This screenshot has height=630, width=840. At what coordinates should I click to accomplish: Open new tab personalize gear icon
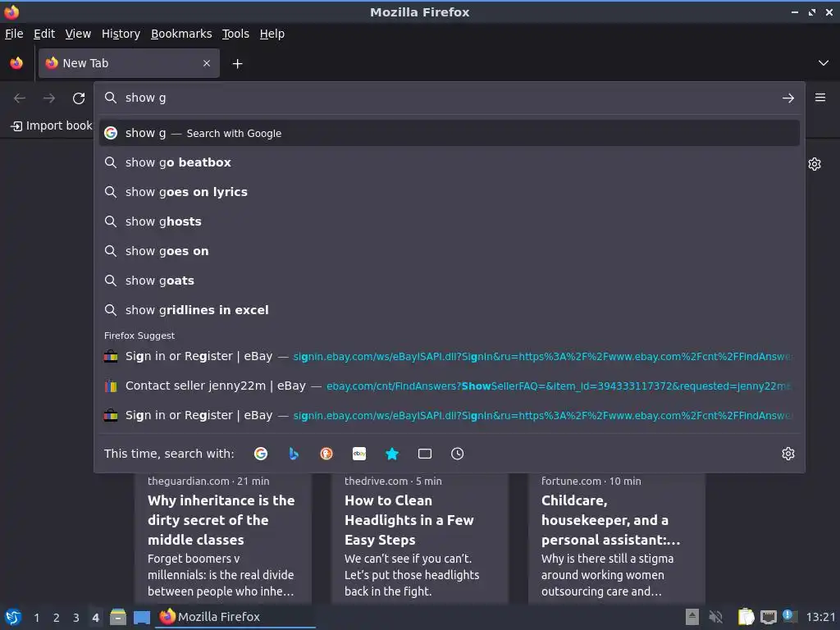pos(815,164)
